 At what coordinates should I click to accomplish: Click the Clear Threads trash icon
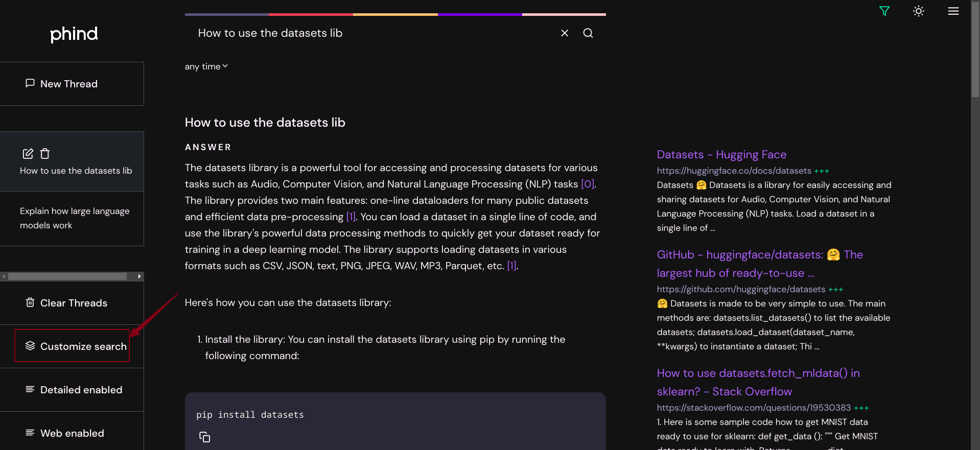click(30, 302)
